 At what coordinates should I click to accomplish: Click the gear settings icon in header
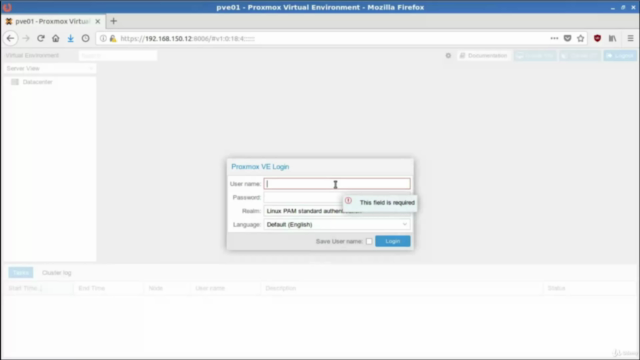tap(448, 56)
